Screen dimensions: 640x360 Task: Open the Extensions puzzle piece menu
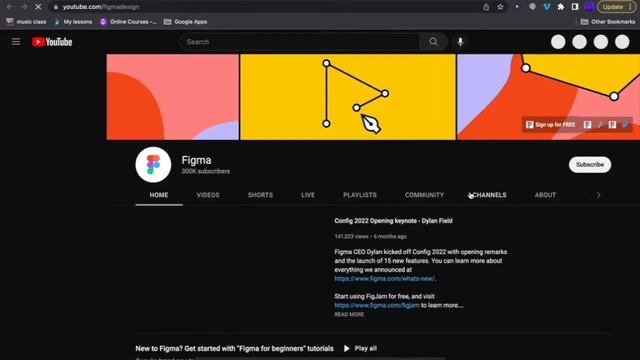coord(561,7)
